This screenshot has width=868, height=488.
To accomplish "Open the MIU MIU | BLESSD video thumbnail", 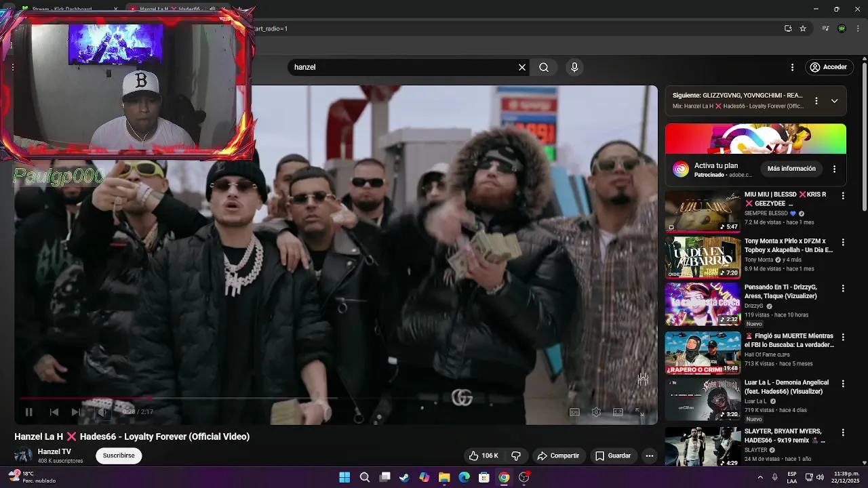I will pos(703,211).
